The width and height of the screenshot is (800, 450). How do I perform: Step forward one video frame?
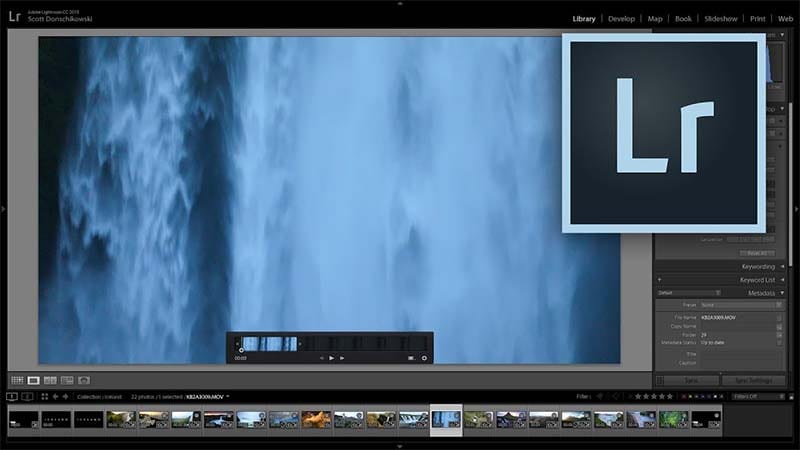click(x=342, y=358)
